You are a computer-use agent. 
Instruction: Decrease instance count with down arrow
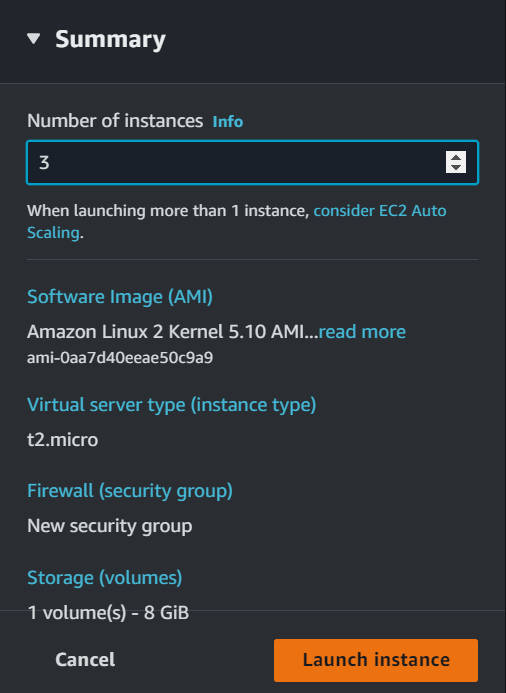456,168
